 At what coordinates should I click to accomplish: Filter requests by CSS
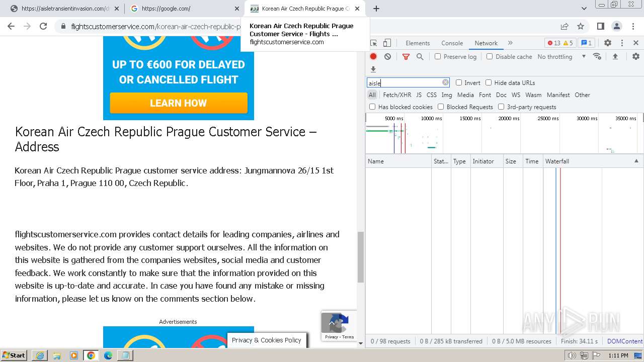tap(432, 95)
